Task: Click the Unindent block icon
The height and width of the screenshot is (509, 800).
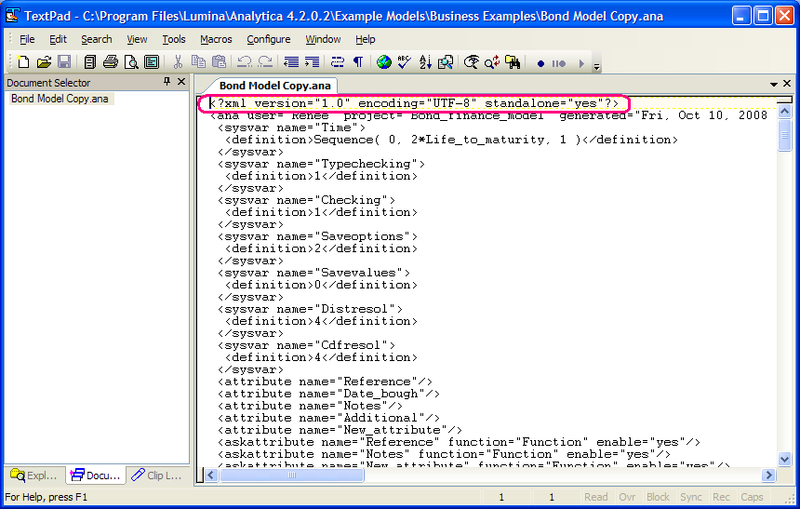Action: coord(291,62)
